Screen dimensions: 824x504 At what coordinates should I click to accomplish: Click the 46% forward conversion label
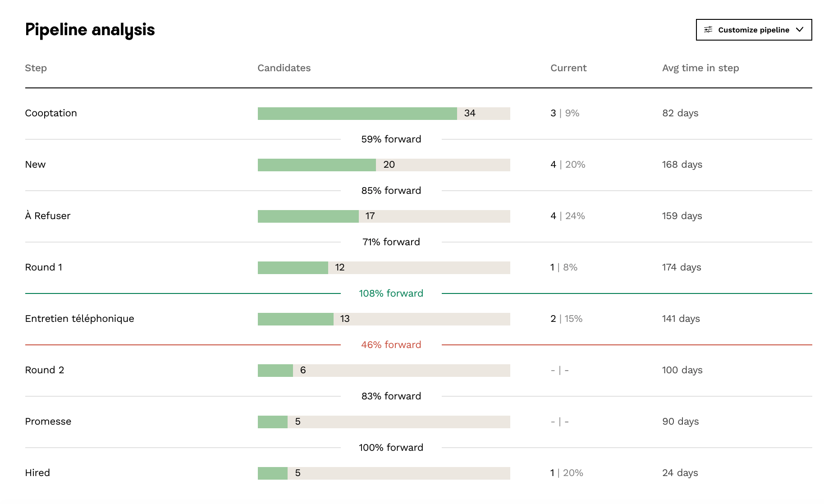pos(391,345)
